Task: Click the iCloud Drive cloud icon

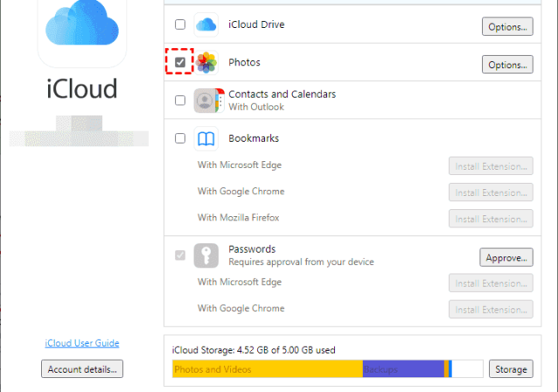Action: pyautogui.click(x=206, y=24)
